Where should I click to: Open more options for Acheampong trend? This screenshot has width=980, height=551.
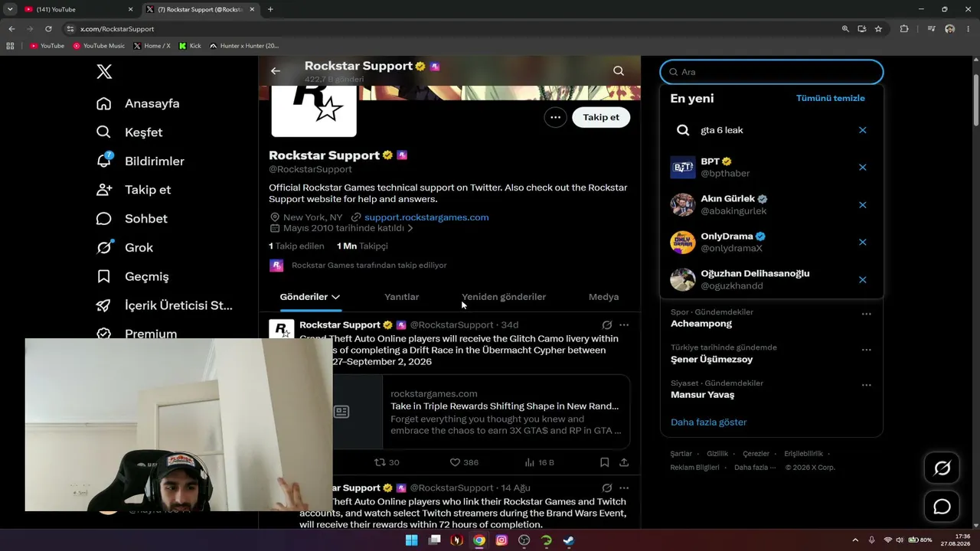[866, 314]
